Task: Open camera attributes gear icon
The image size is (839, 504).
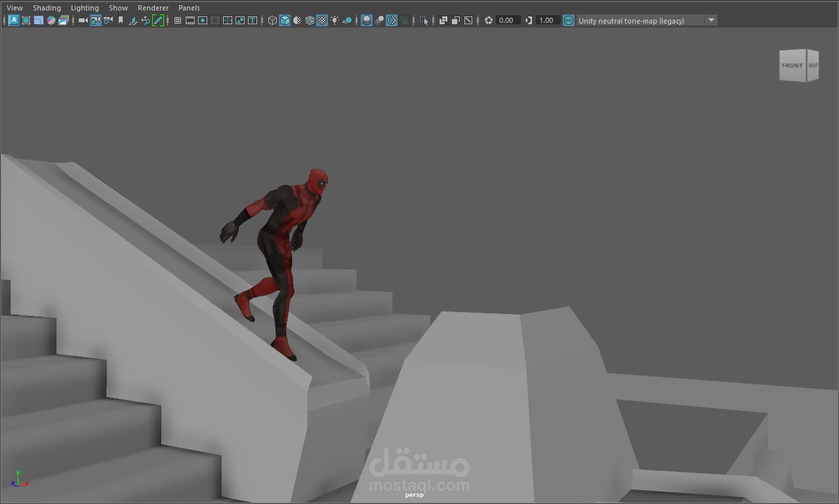Action: tap(108, 20)
